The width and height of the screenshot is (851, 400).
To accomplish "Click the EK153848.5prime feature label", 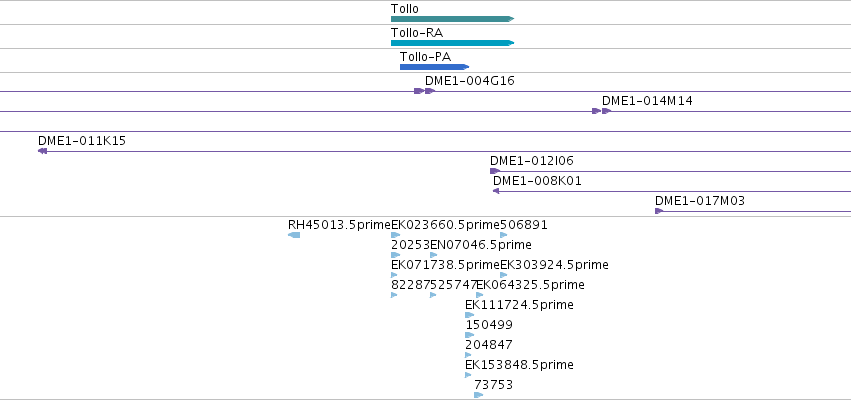I will (519, 365).
